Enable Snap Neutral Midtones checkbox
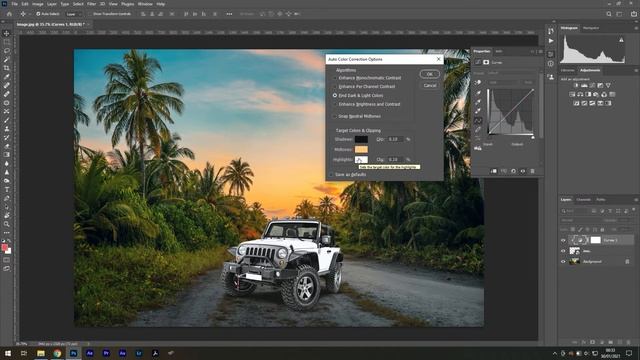The image size is (640, 360). tap(335, 116)
